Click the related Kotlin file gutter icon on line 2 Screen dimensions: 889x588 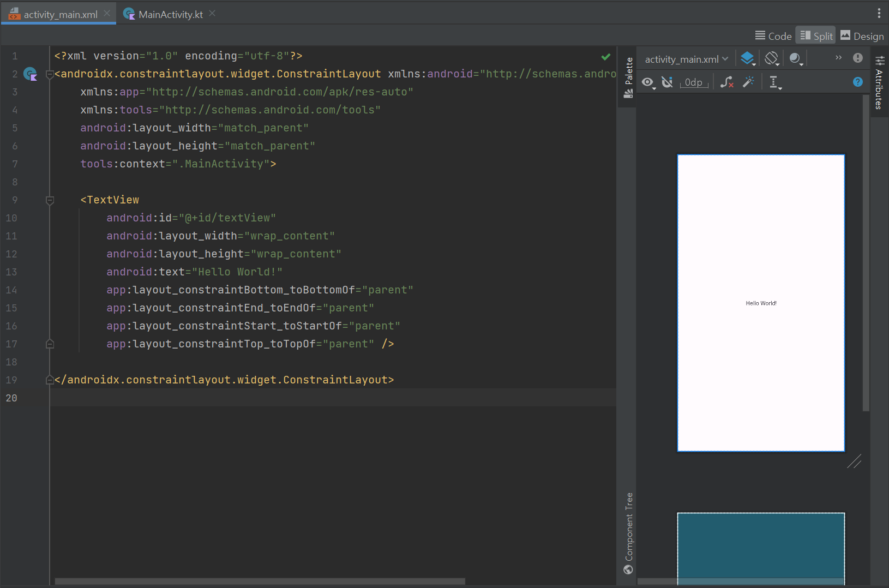[x=31, y=74]
